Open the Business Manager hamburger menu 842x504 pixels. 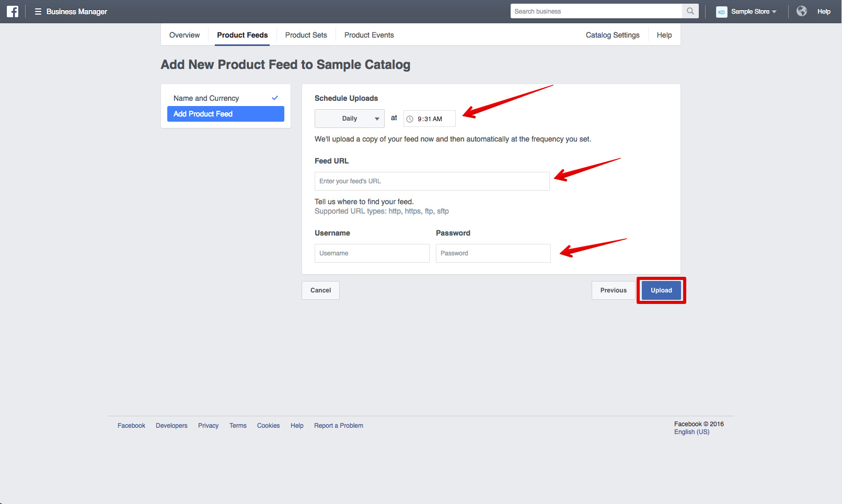click(37, 11)
